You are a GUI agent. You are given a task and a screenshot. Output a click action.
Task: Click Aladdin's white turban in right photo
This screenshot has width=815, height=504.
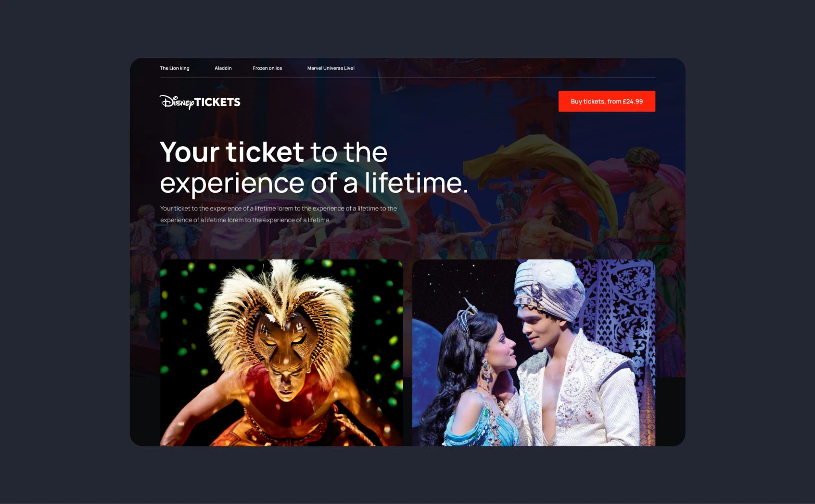coord(549,288)
